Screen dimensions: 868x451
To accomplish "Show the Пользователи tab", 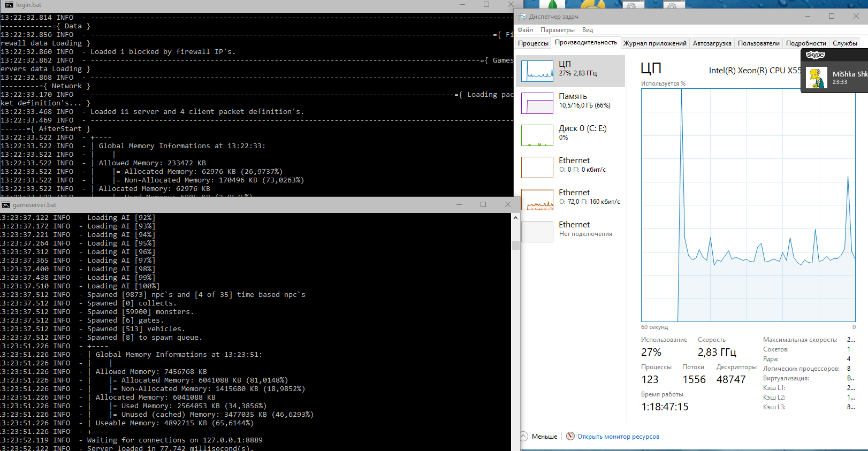I will (x=759, y=43).
